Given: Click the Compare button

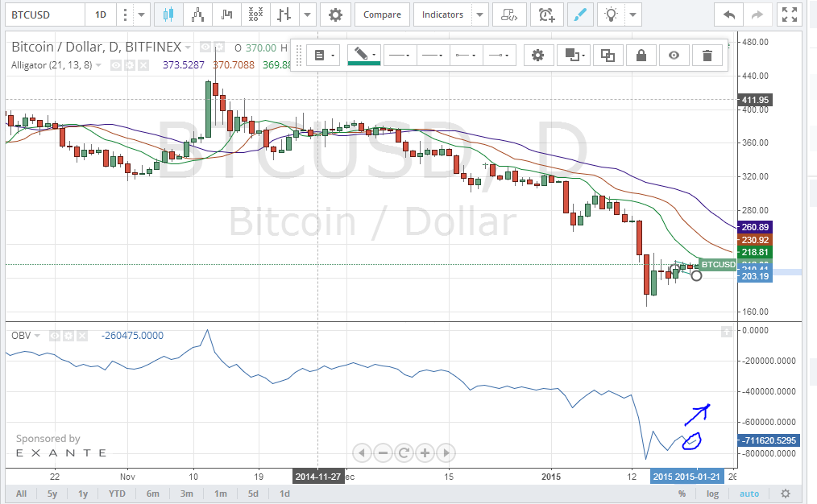Looking at the screenshot, I should click(382, 14).
